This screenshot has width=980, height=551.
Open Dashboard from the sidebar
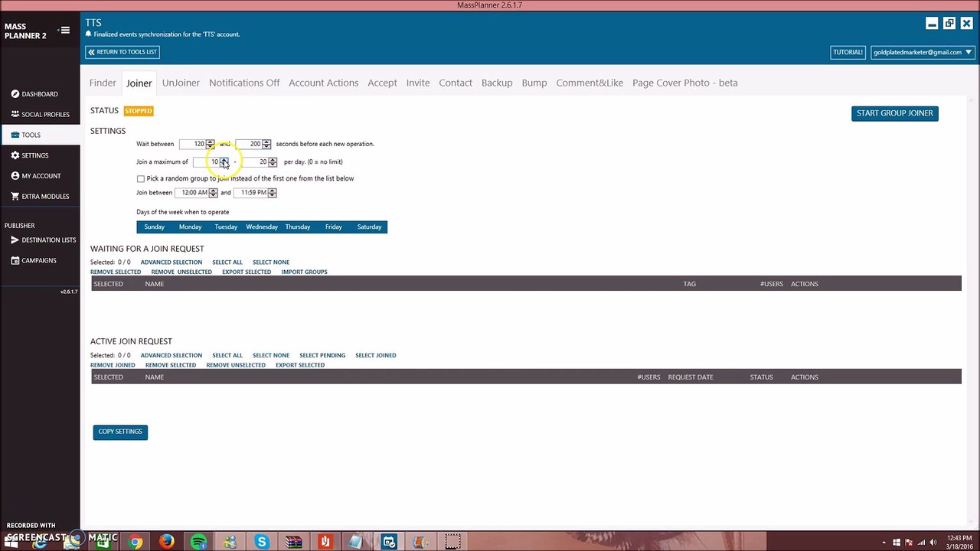[34, 94]
